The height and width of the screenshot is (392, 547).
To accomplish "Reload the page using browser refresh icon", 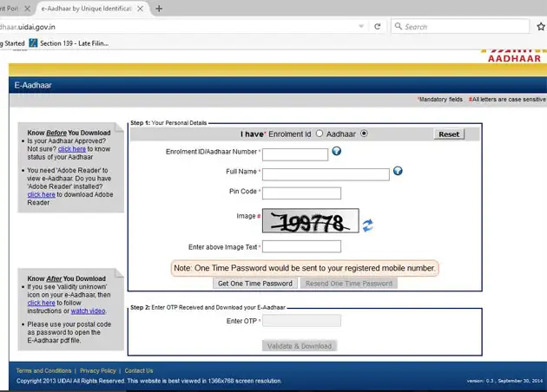I will [378, 26].
